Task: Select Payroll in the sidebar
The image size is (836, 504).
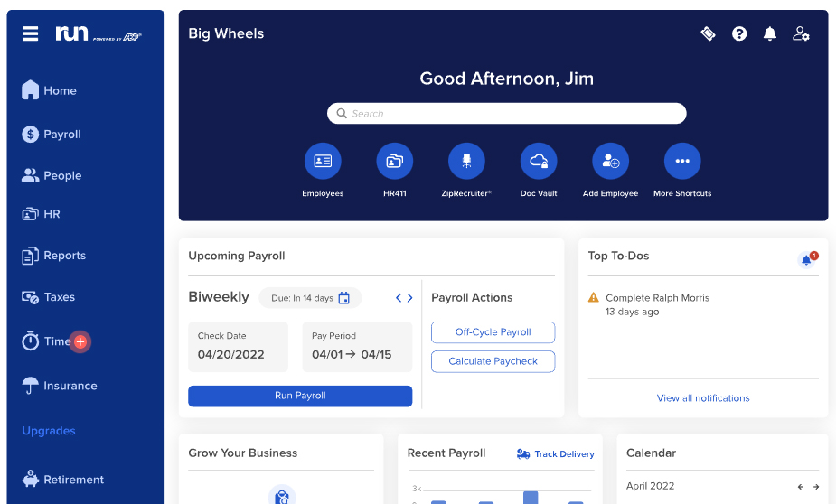Action: pyautogui.click(x=61, y=134)
